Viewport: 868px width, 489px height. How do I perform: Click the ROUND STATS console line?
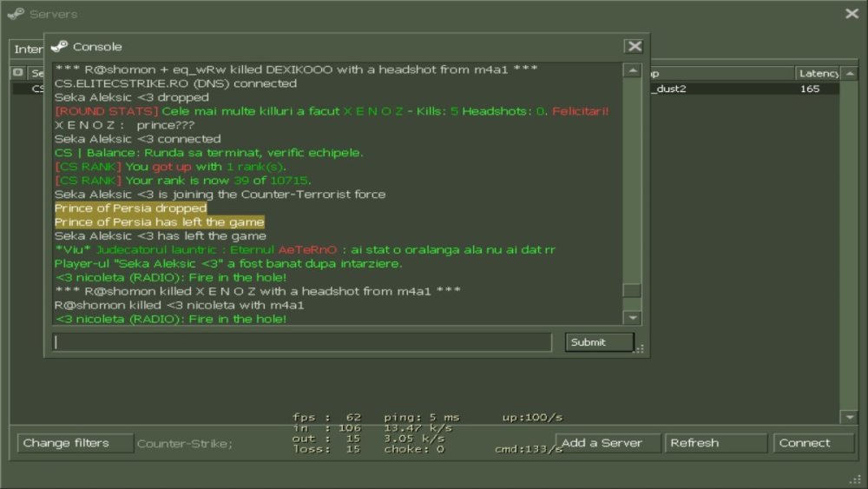point(332,111)
